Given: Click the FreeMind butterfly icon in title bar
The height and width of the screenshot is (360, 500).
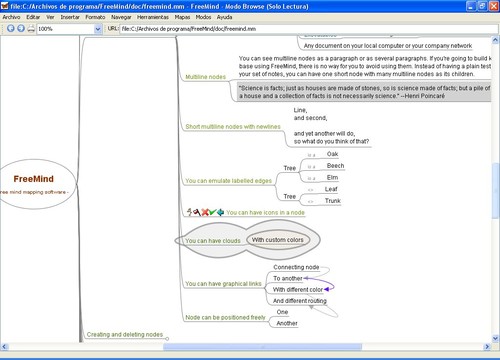Looking at the screenshot, I should (x=5, y=6).
